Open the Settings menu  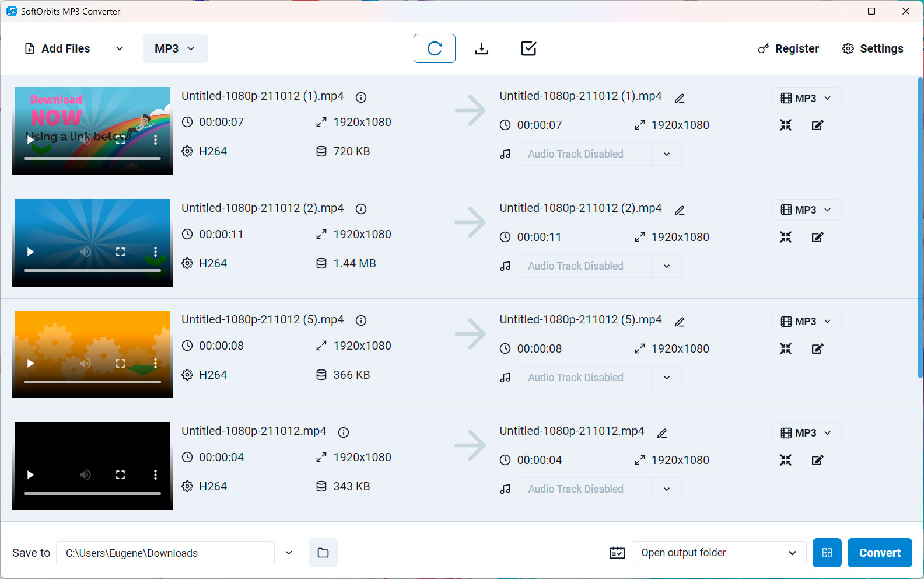point(873,48)
